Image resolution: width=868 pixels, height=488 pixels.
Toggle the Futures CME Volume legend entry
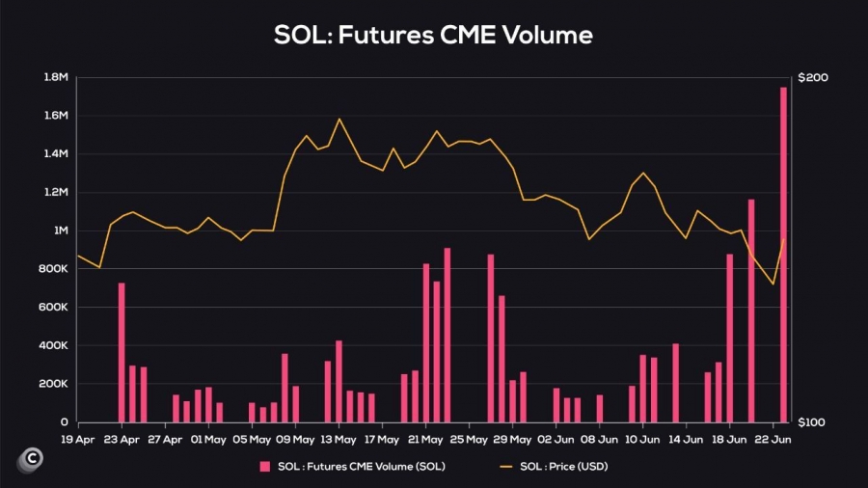353,467
